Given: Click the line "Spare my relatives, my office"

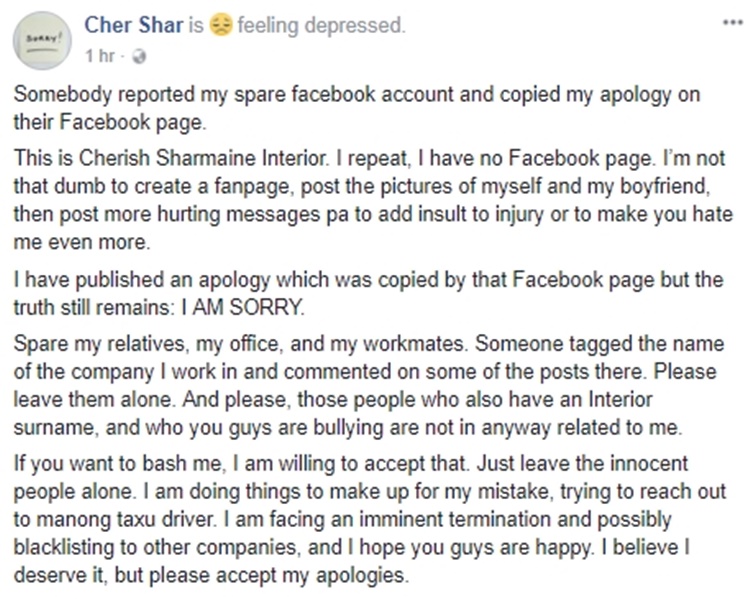Looking at the screenshot, I should (368, 344).
